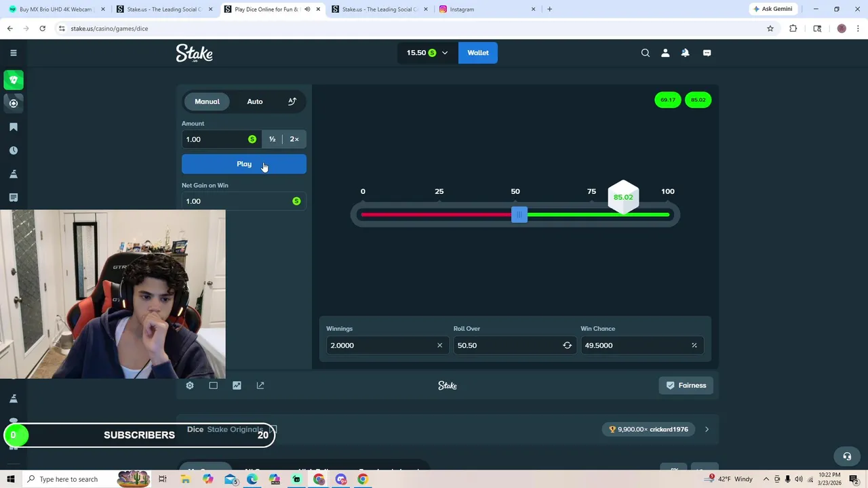Image resolution: width=868 pixels, height=488 pixels.
Task: Expand big wins chevron arrow
Action: tap(707, 429)
